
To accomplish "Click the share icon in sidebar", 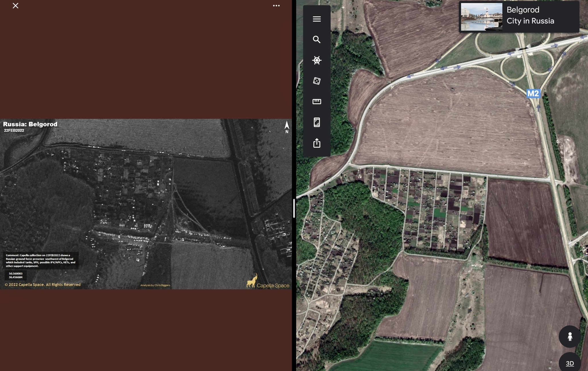I will (x=317, y=143).
